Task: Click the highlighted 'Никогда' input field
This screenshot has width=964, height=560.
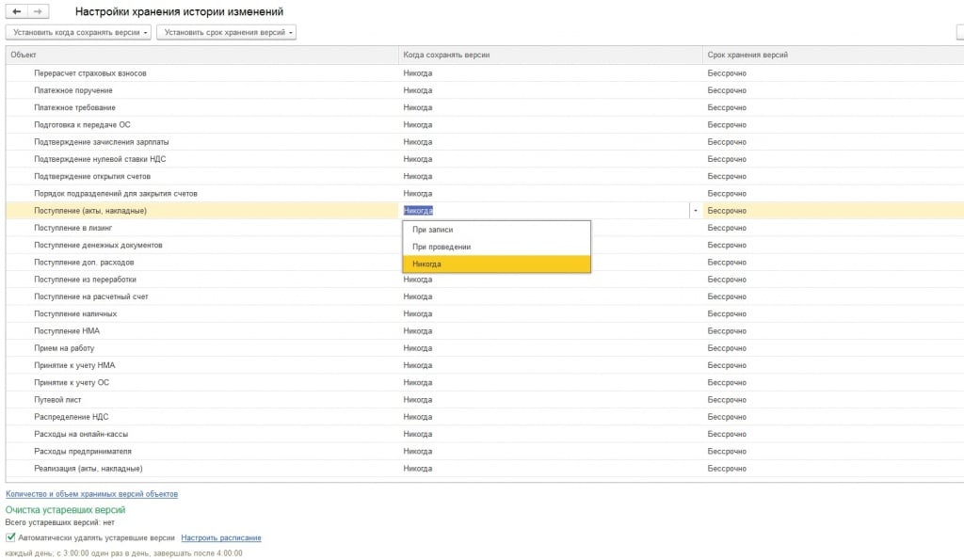Action: click(544, 211)
